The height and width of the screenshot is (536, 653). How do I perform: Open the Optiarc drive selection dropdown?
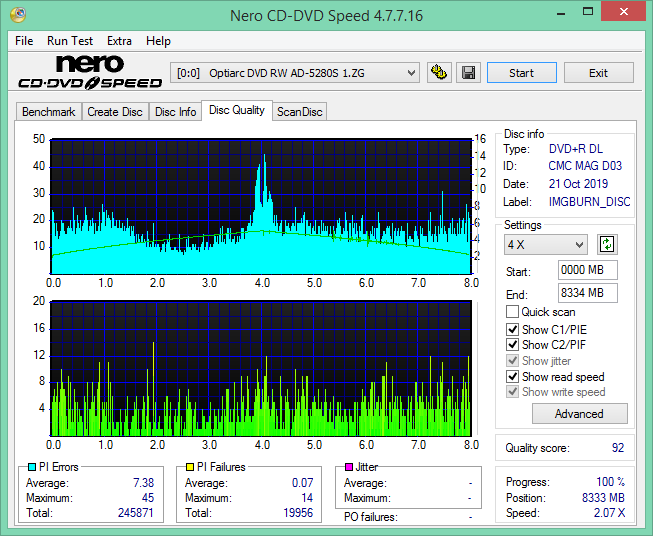pyautogui.click(x=295, y=73)
